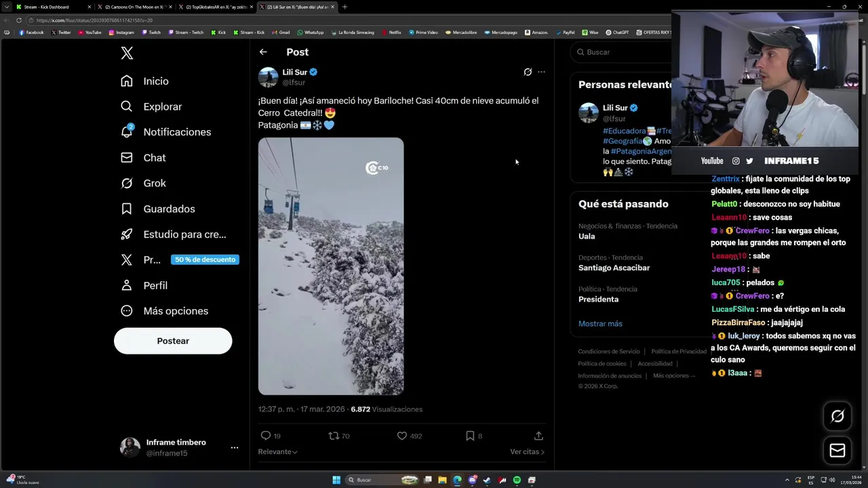Screen dimensions: 868x488
Task: Click Mostrar más under trends
Action: coord(600,323)
